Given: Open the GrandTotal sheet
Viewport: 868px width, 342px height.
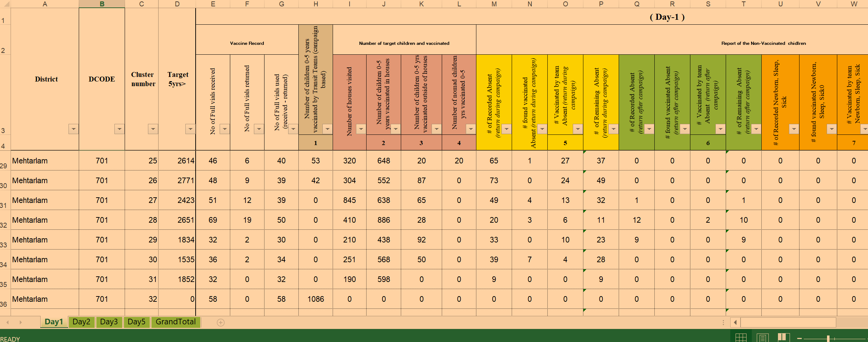Looking at the screenshot, I should (x=176, y=322).
